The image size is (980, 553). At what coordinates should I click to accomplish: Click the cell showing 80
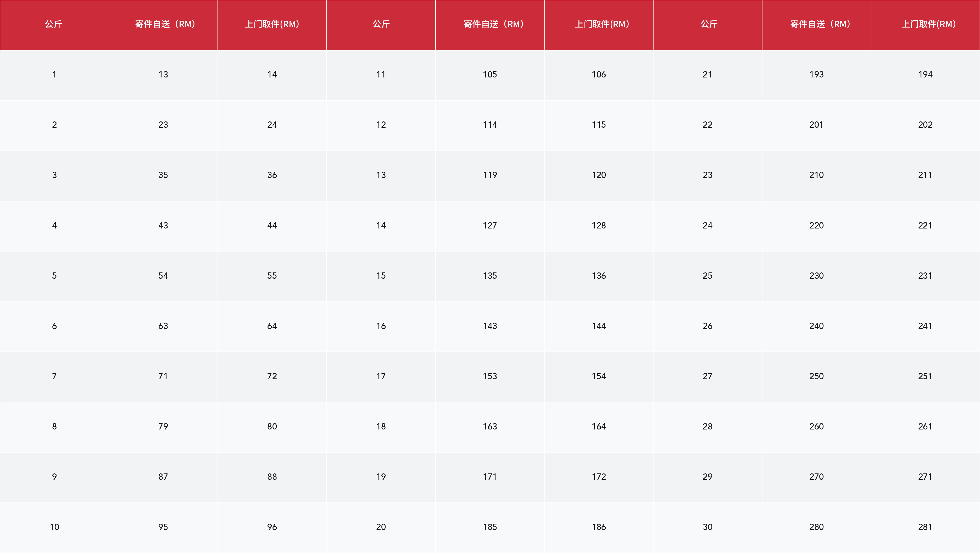(272, 426)
